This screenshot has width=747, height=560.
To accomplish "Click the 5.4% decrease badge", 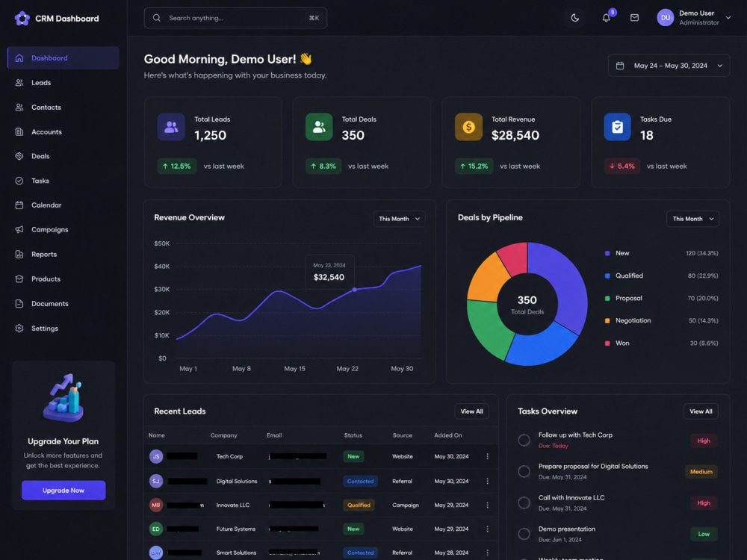I will [x=622, y=167].
